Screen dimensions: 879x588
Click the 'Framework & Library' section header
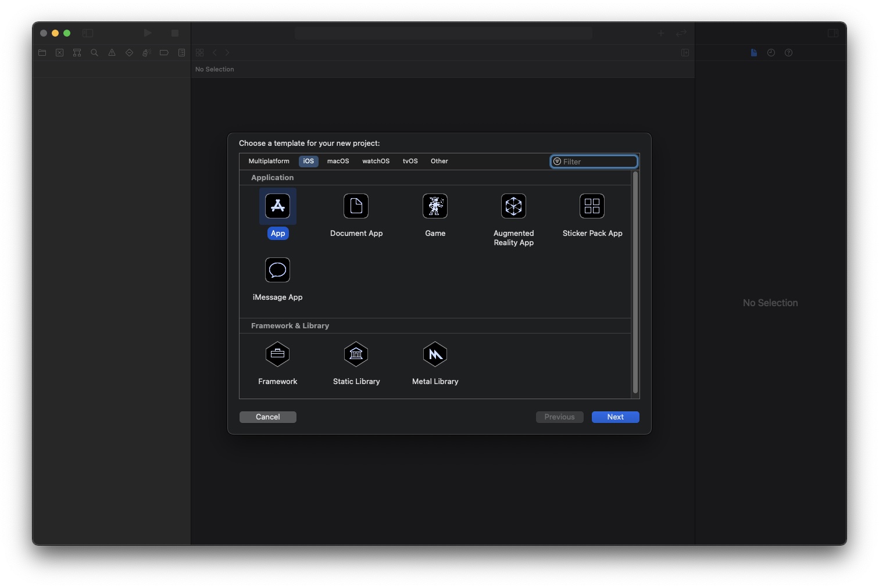290,325
